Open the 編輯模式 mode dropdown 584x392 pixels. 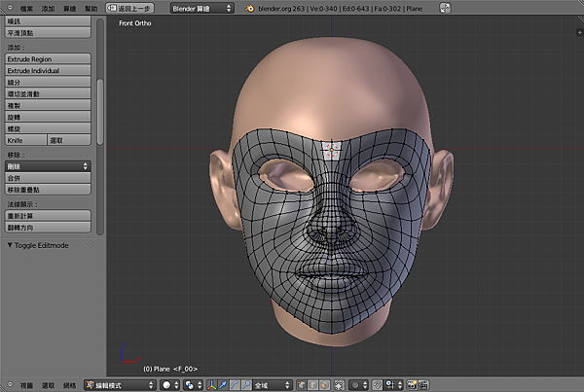coord(120,385)
